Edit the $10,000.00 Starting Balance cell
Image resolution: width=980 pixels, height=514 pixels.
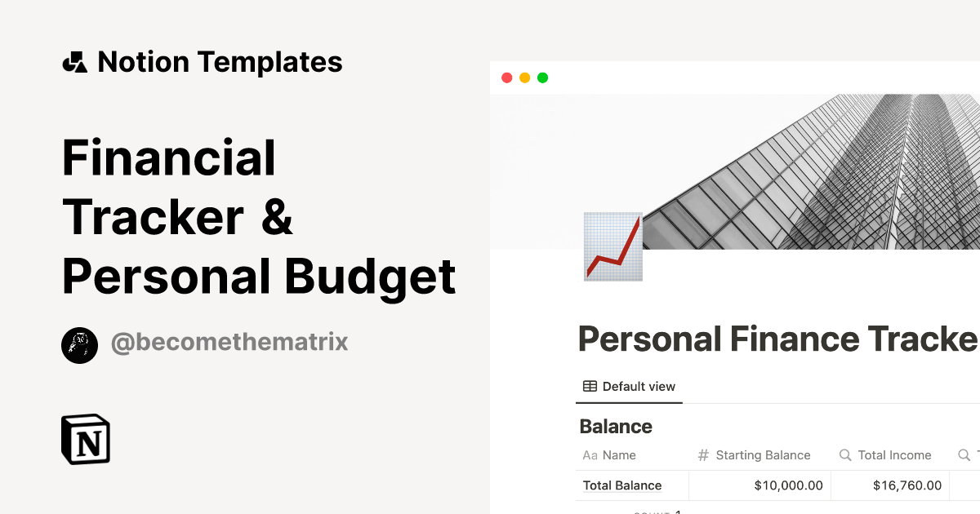tap(788, 485)
